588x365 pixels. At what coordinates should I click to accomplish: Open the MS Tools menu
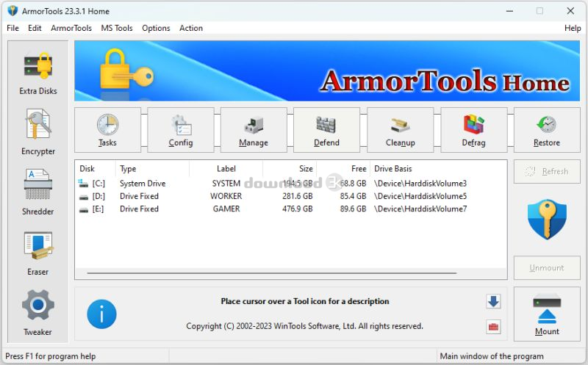[117, 28]
